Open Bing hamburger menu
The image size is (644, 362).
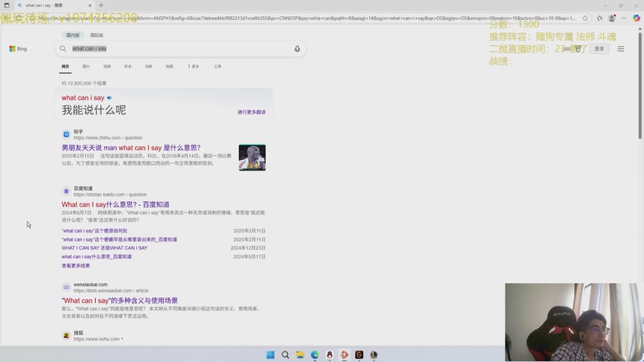621,49
